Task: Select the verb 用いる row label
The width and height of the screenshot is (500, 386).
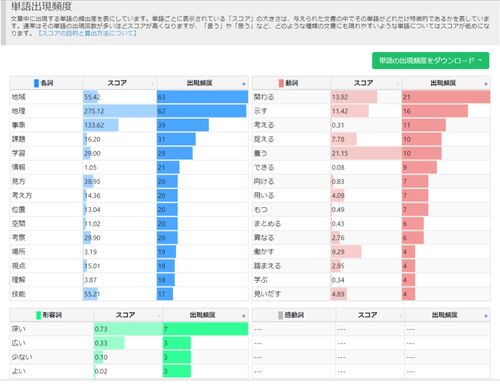Action: (x=264, y=195)
